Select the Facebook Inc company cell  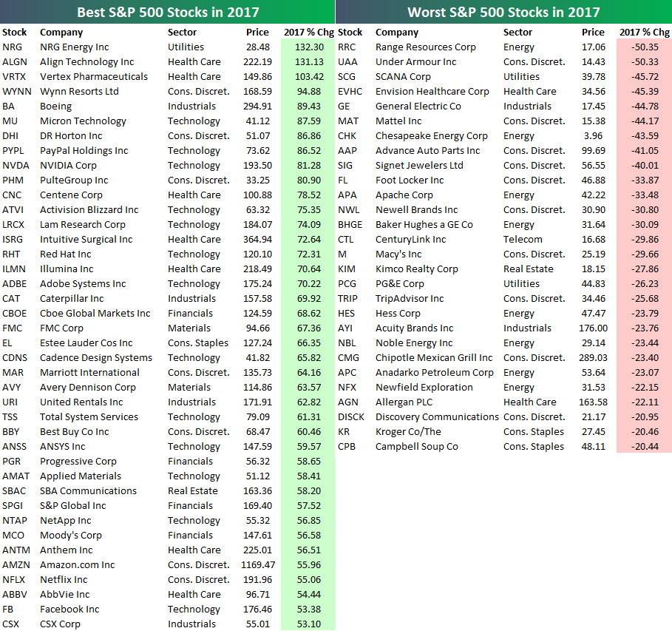point(69,610)
